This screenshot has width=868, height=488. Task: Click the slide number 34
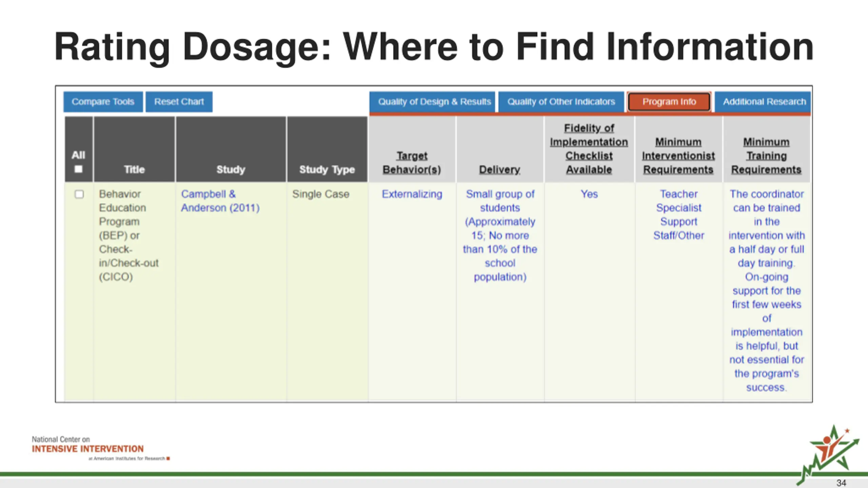[841, 483]
